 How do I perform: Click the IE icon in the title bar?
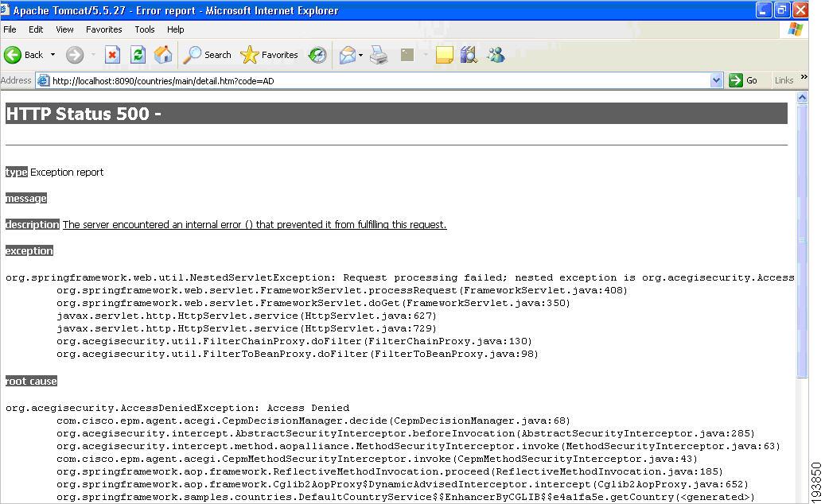(x=5, y=10)
